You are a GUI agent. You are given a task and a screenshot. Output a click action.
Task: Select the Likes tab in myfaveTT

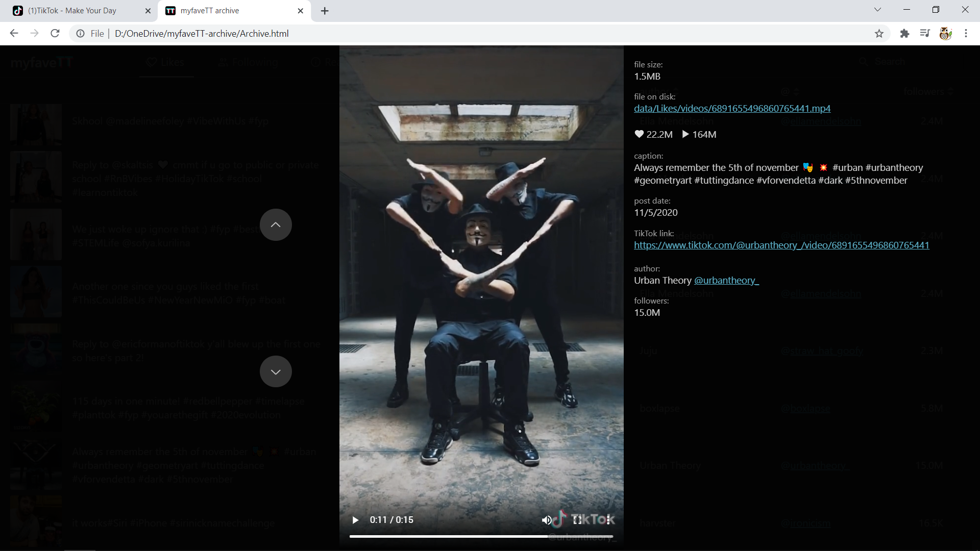click(165, 62)
